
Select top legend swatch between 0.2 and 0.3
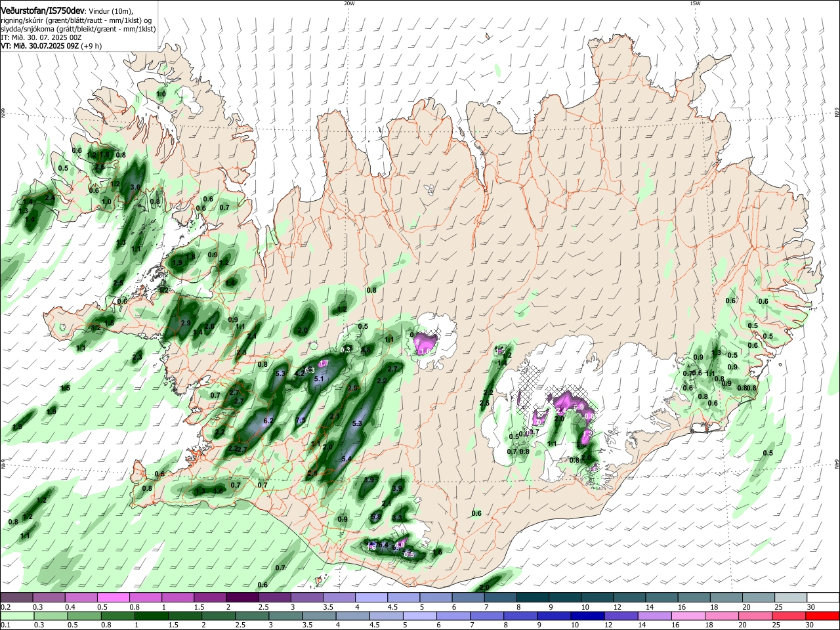tap(16, 598)
